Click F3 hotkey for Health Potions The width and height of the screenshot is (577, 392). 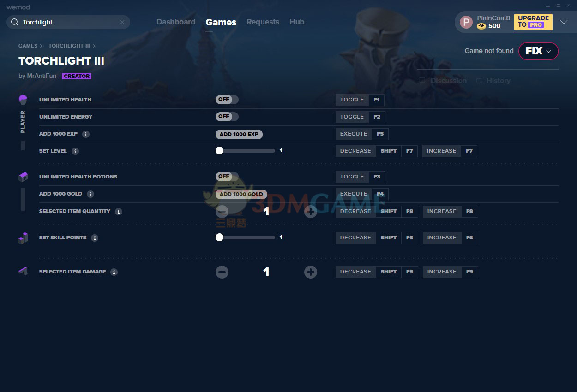[377, 177]
